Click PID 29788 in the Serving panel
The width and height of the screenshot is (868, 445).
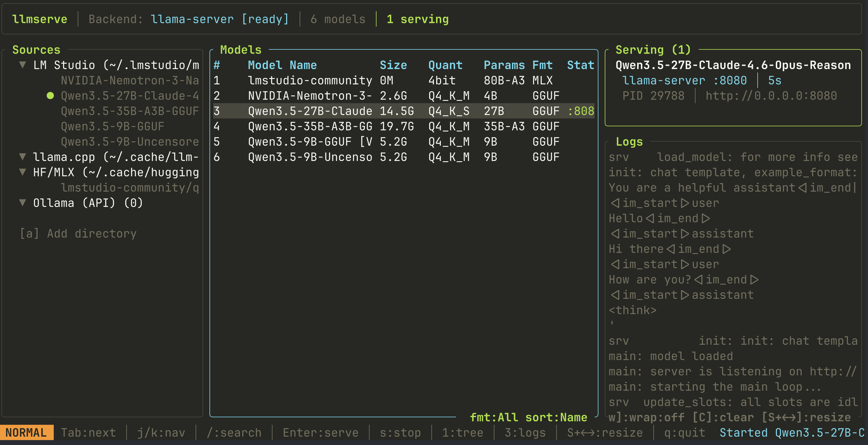pos(653,96)
